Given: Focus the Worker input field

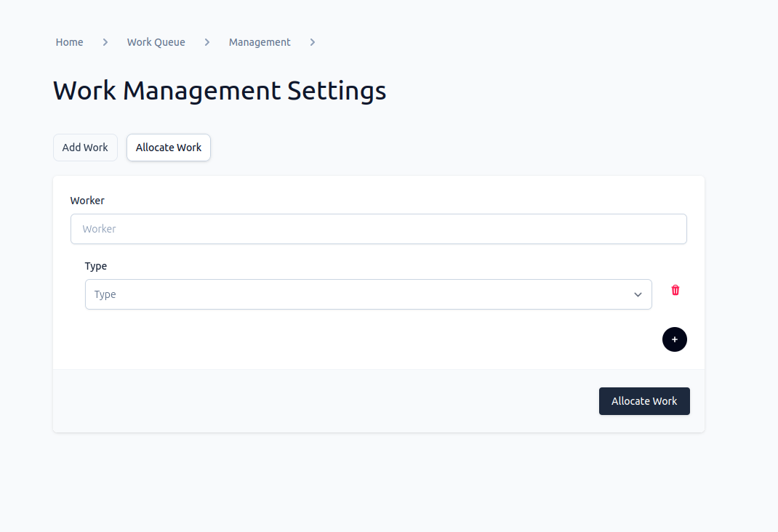Looking at the screenshot, I should pos(379,229).
